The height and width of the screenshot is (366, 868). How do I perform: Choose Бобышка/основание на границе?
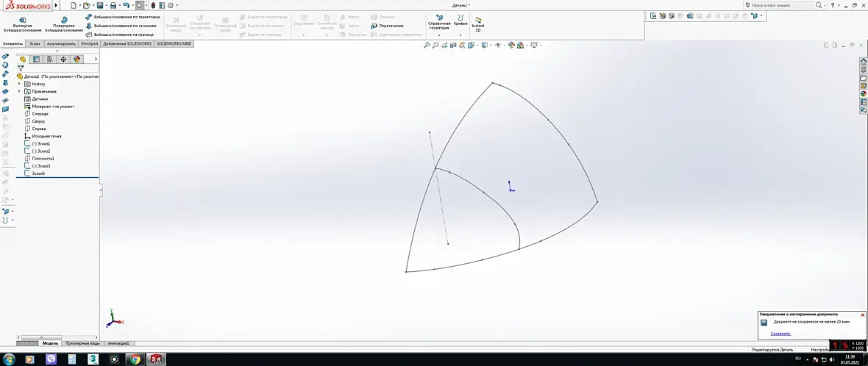119,35
